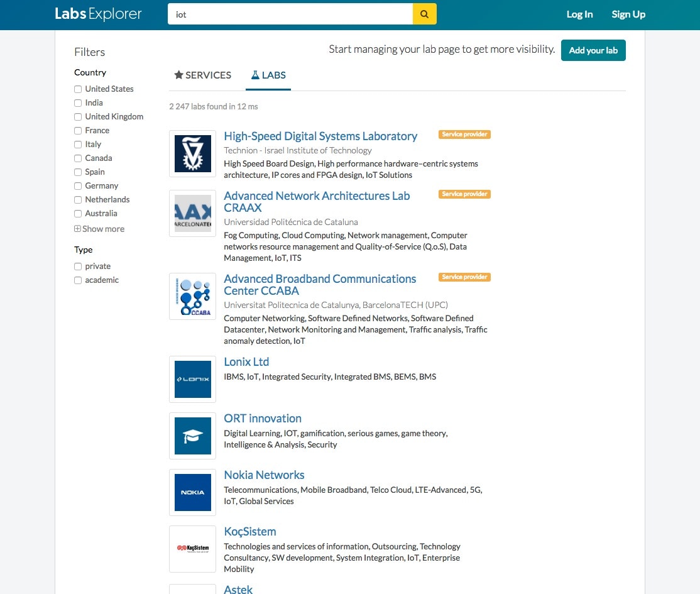Click the CRAAX lab logo
This screenshot has width=700, height=594.
click(192, 213)
